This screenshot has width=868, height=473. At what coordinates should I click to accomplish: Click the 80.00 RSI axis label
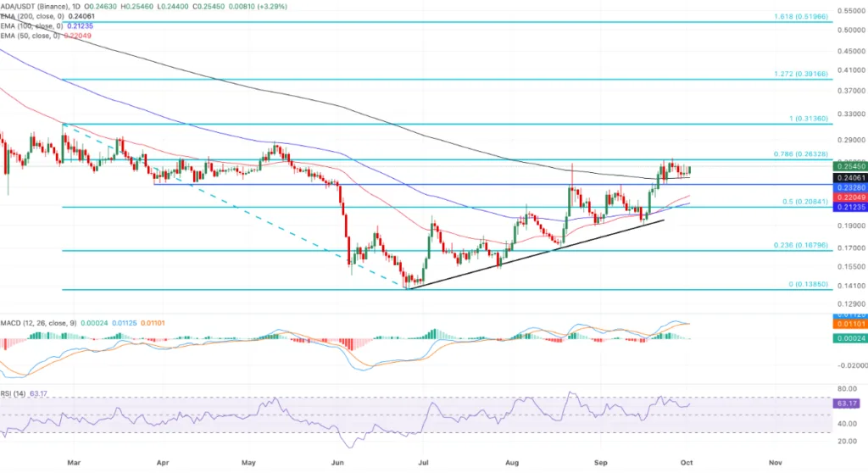click(x=847, y=389)
